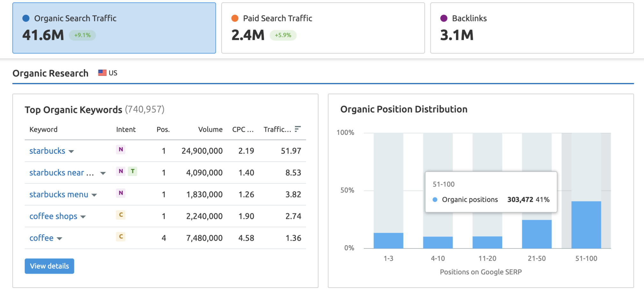Click the +9.1% organic traffic badge
Image resolution: width=644 pixels, height=295 pixels.
tap(82, 35)
